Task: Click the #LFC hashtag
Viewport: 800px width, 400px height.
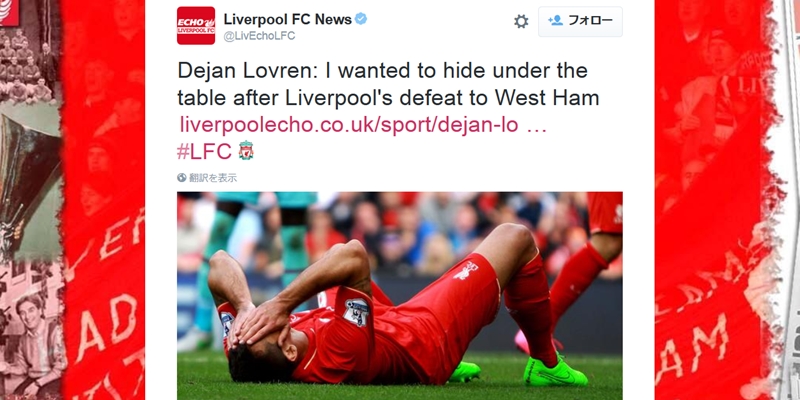Action: 204,151
